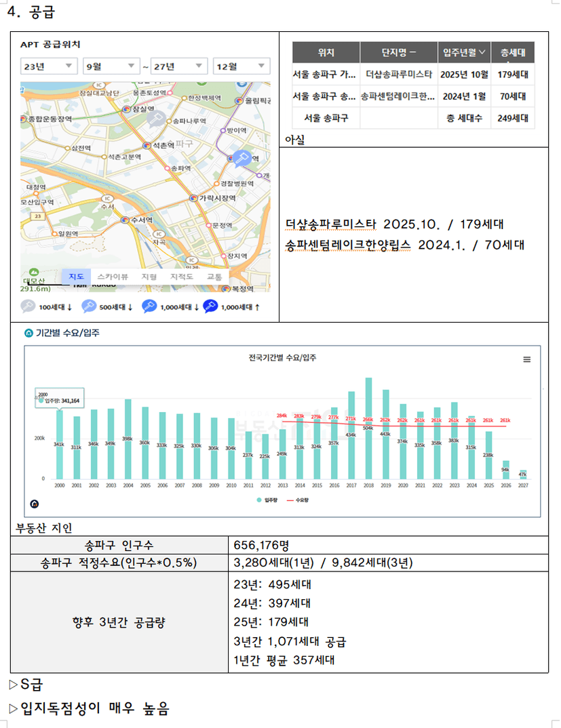Click 3년간 1,071세대 공급 line
This screenshot has height=728, width=561.
tap(290, 642)
